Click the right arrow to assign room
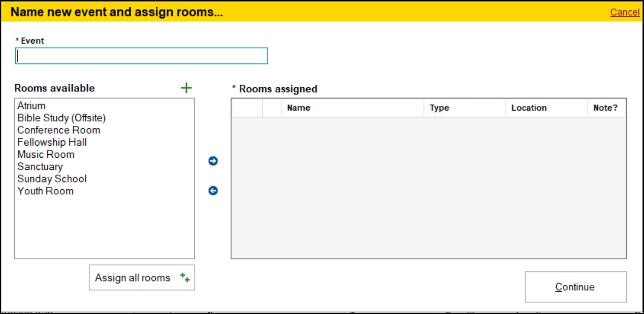The width and height of the screenshot is (644, 314). click(213, 161)
